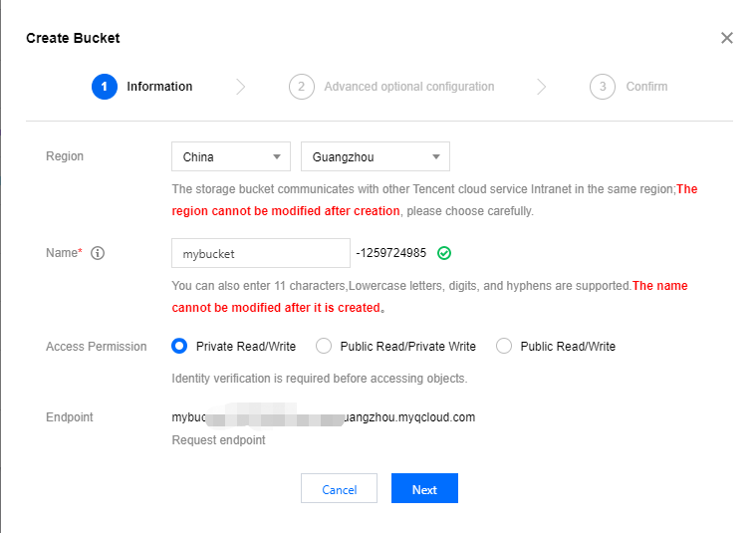Close the Create Bucket dialog
Screen dimensions: 756x533
[x=727, y=38]
